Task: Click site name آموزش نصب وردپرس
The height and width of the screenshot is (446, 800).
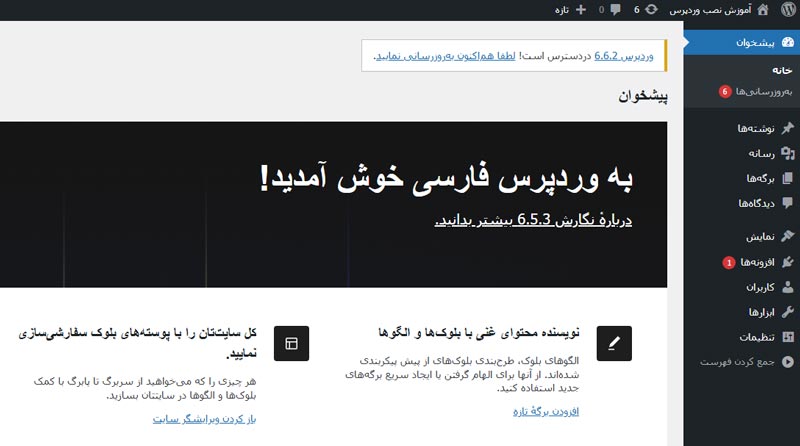Action: [710, 10]
